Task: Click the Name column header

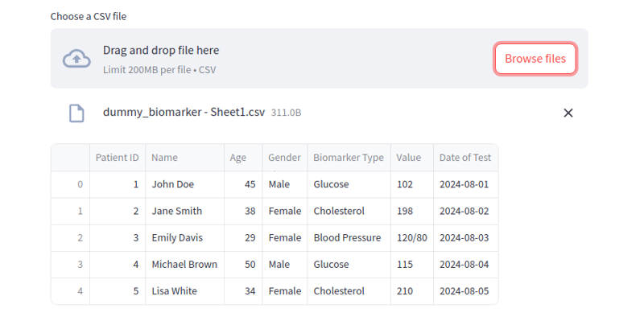Action: (x=165, y=158)
